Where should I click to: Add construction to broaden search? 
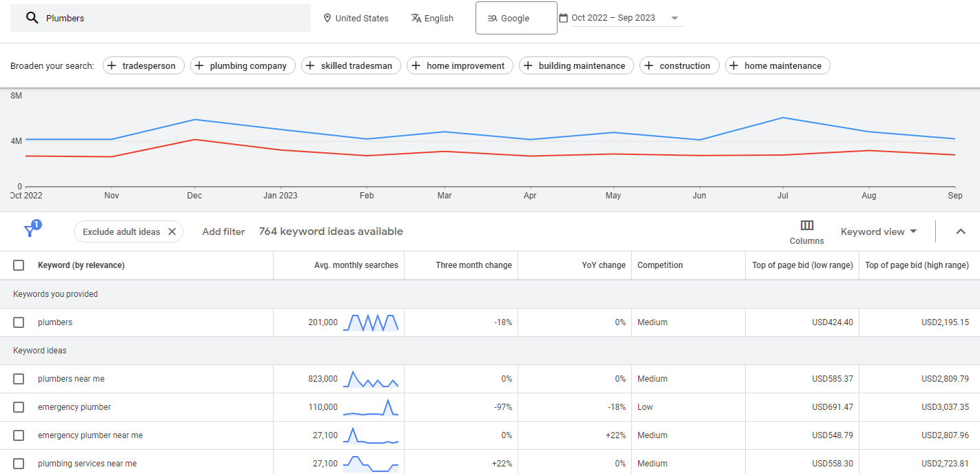coord(680,65)
